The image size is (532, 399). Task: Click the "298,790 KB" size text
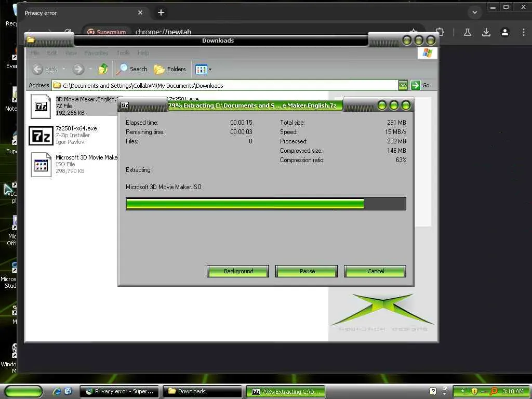coord(70,171)
